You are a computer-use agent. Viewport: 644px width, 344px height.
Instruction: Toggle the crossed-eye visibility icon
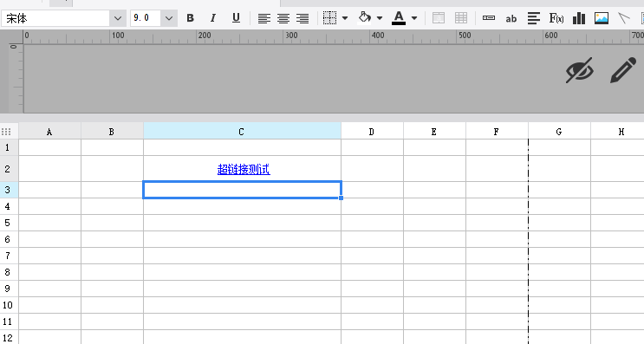tap(580, 70)
